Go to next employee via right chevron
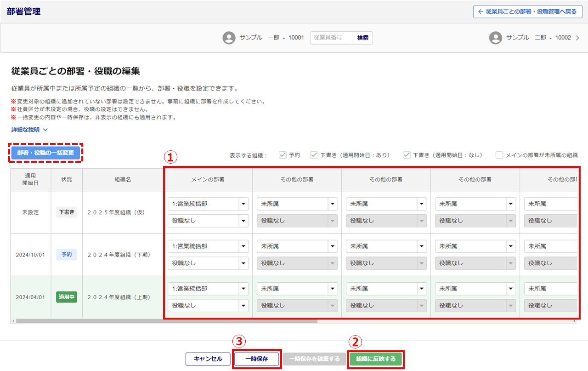This screenshot has height=371, width=588. (577, 38)
